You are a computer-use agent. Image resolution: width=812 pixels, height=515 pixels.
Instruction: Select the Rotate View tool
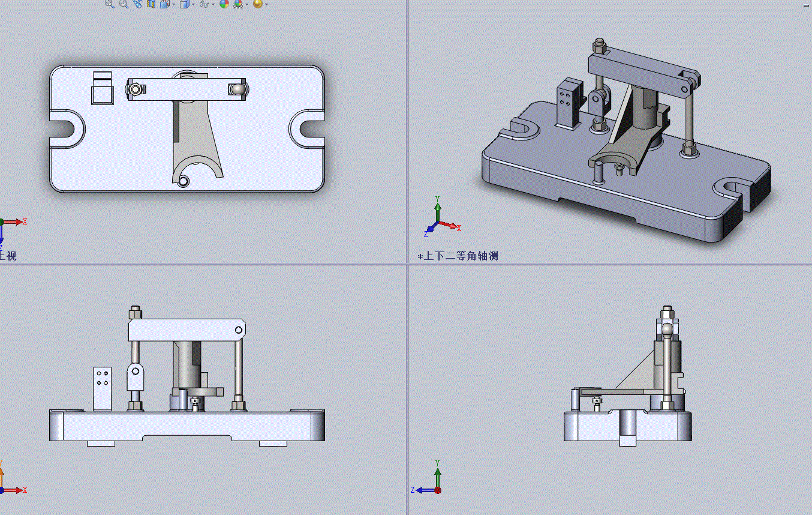138,4
